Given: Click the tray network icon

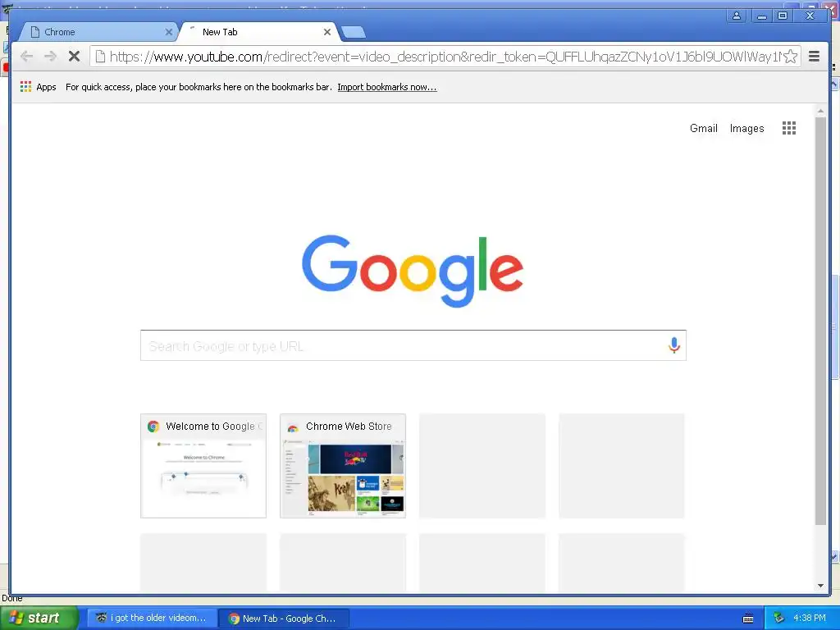Looking at the screenshot, I should [x=779, y=619].
